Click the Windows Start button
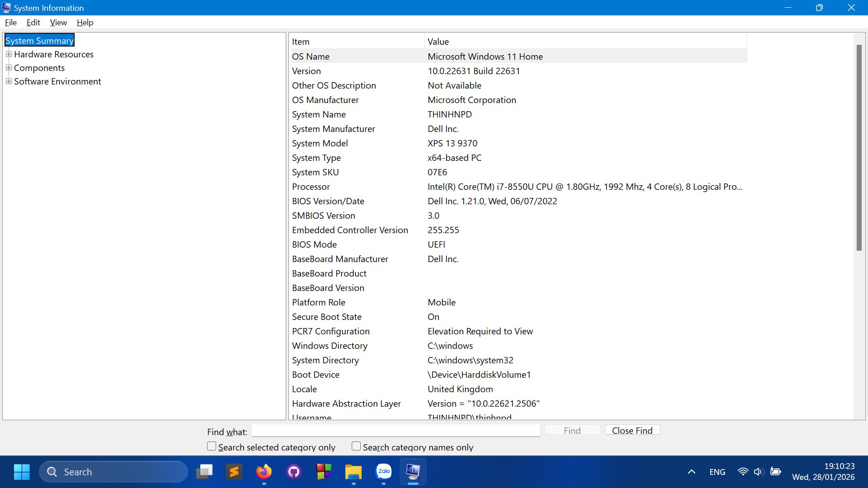This screenshot has height=488, width=868. tap(22, 472)
